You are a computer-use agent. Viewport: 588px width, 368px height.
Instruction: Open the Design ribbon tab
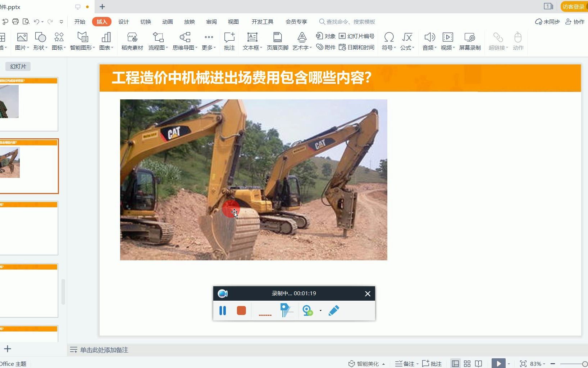coord(123,22)
